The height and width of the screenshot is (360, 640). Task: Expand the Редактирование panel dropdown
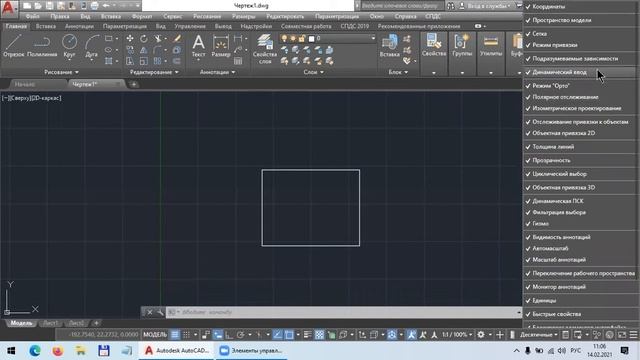click(x=154, y=72)
